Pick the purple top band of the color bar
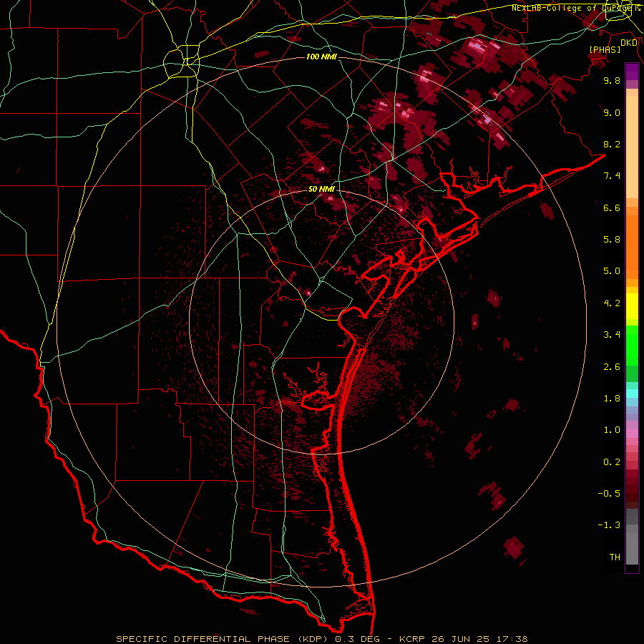This screenshot has width=644, height=644. pos(632,72)
